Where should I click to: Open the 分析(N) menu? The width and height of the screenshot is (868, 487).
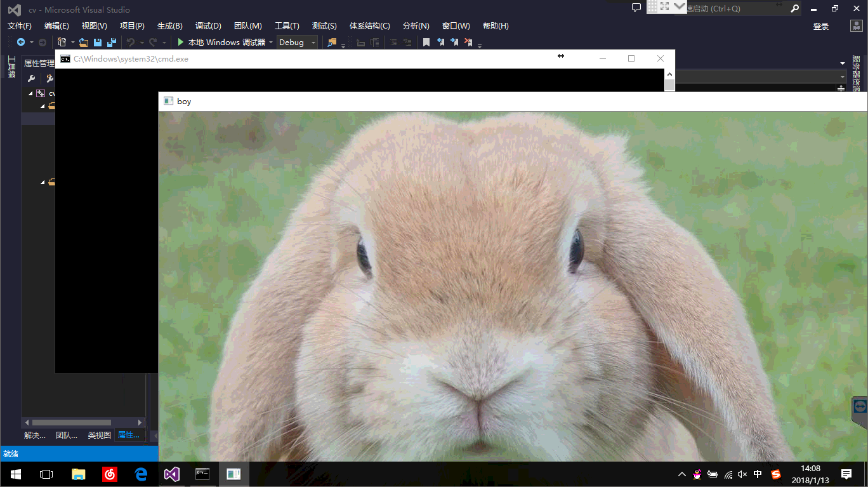tap(416, 26)
